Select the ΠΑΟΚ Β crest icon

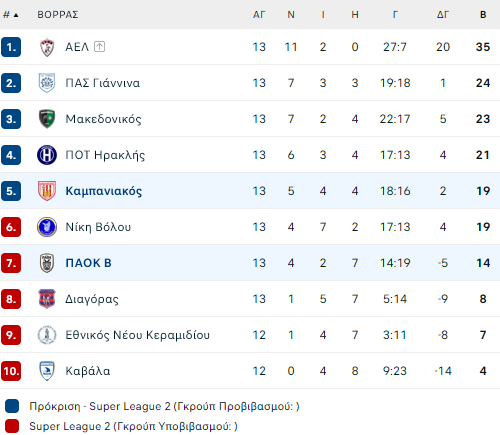click(47, 263)
